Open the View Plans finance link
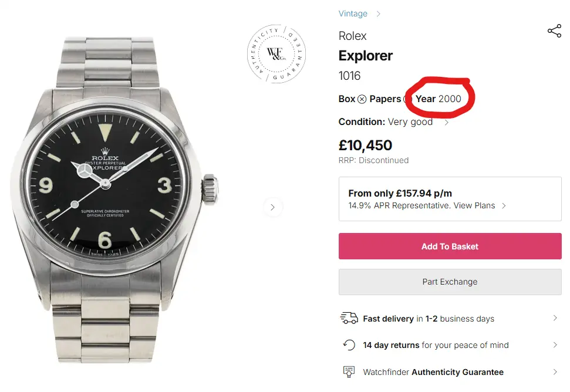570x392 pixels. coord(474,205)
